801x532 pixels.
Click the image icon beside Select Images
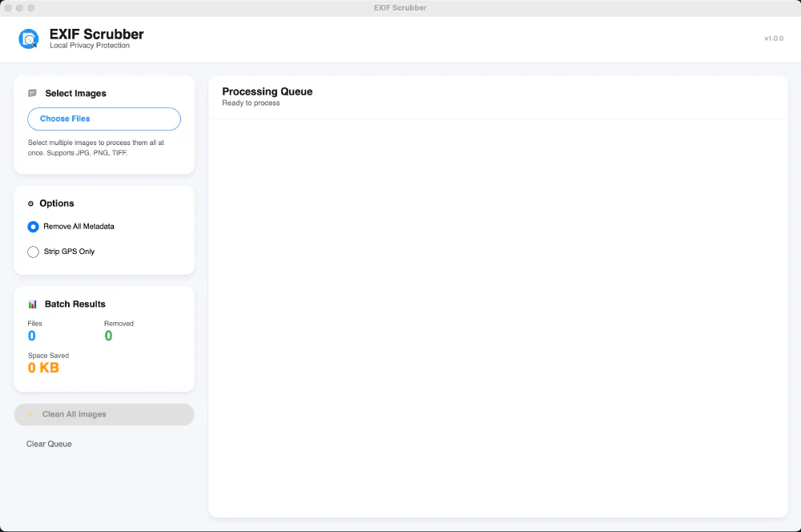(32, 93)
